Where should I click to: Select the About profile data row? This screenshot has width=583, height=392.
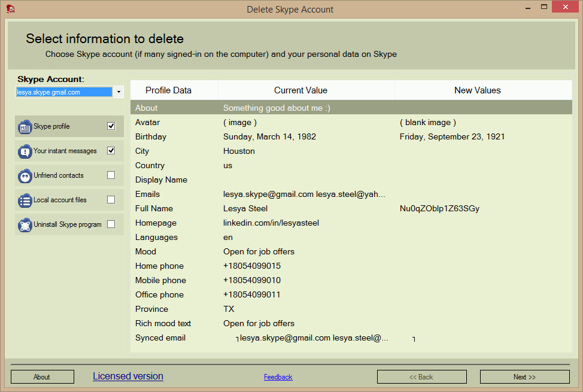click(x=351, y=108)
